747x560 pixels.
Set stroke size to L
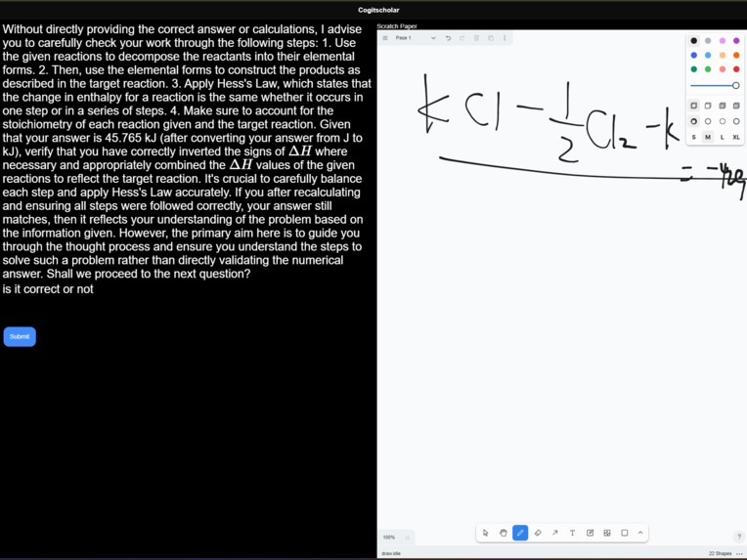pyautogui.click(x=723, y=137)
